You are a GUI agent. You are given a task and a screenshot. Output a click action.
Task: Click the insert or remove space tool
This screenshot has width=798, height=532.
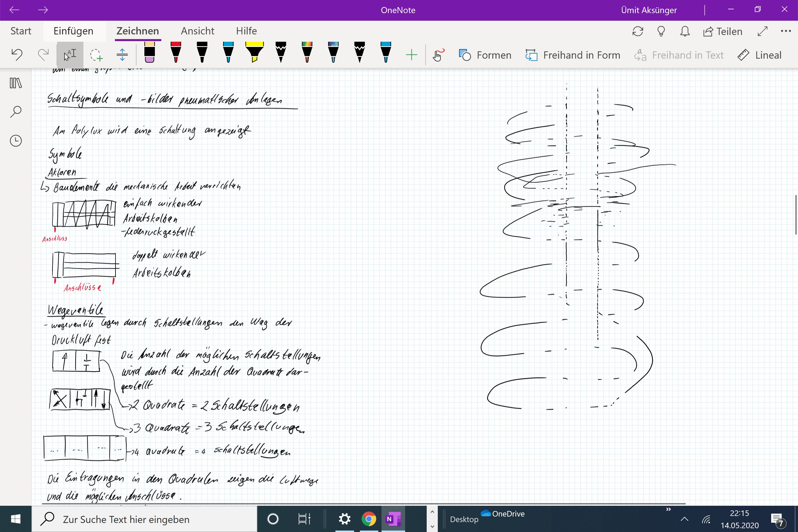(x=122, y=55)
